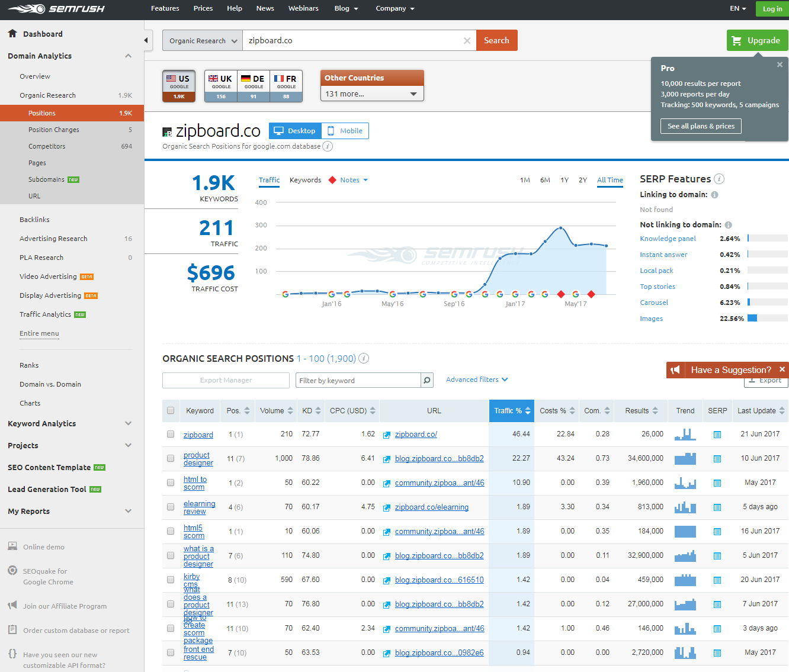Click Join our Affiliate Program icon
The width and height of the screenshot is (789, 672).
pos(12,605)
